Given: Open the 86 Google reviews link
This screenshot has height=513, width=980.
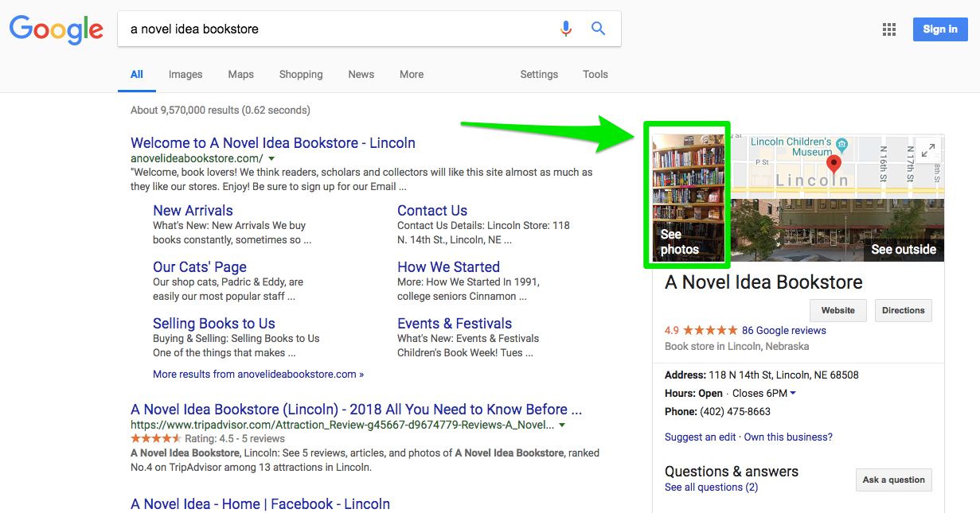Looking at the screenshot, I should [784, 330].
